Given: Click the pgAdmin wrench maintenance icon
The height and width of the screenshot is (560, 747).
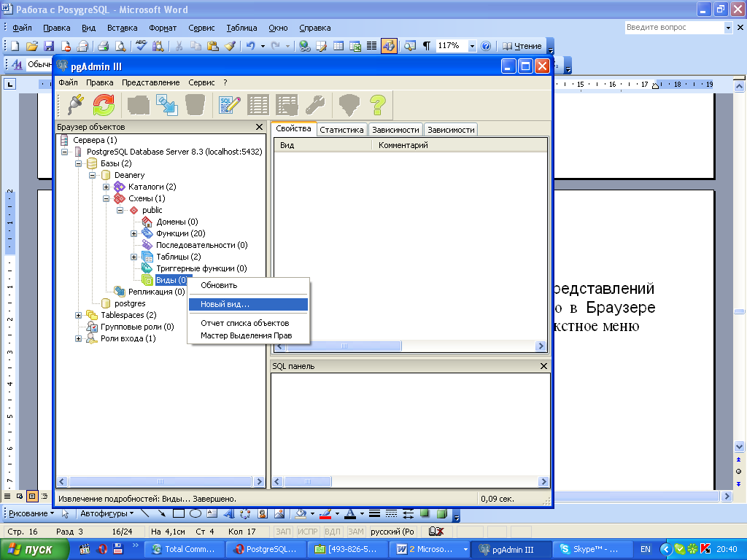Looking at the screenshot, I should 315,105.
